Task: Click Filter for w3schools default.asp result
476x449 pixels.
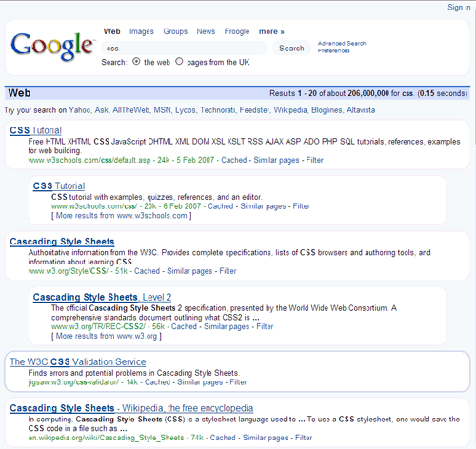Action: pyautogui.click(x=314, y=160)
